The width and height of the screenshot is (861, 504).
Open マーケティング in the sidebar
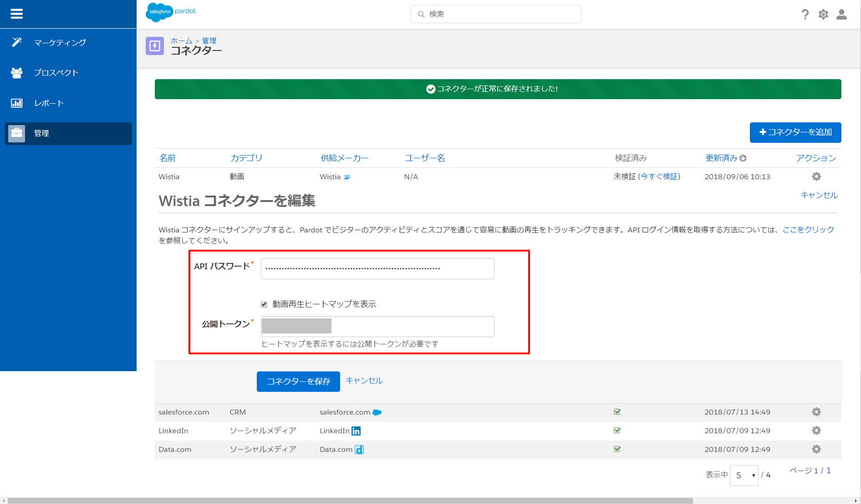coord(60,43)
